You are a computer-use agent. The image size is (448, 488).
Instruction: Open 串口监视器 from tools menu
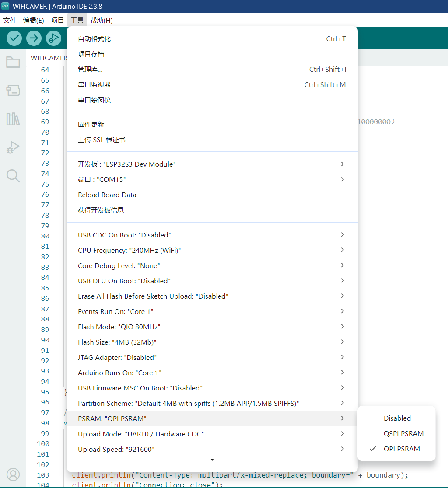212,84
